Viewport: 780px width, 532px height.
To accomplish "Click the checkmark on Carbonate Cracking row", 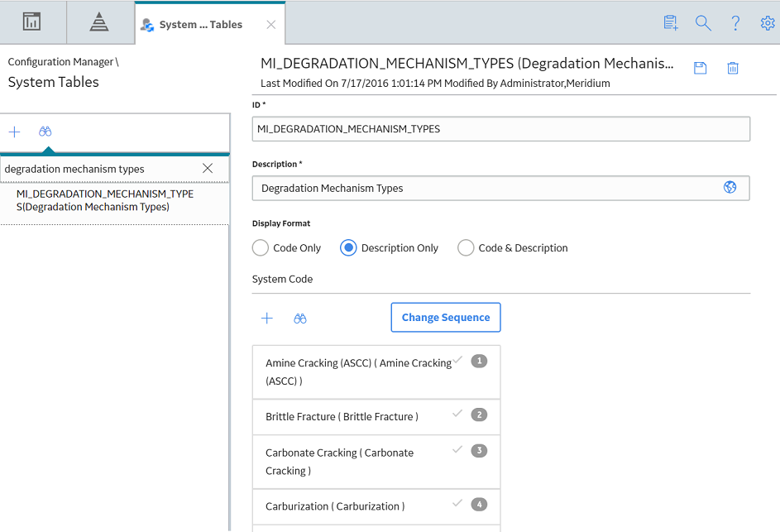I will coord(457,449).
